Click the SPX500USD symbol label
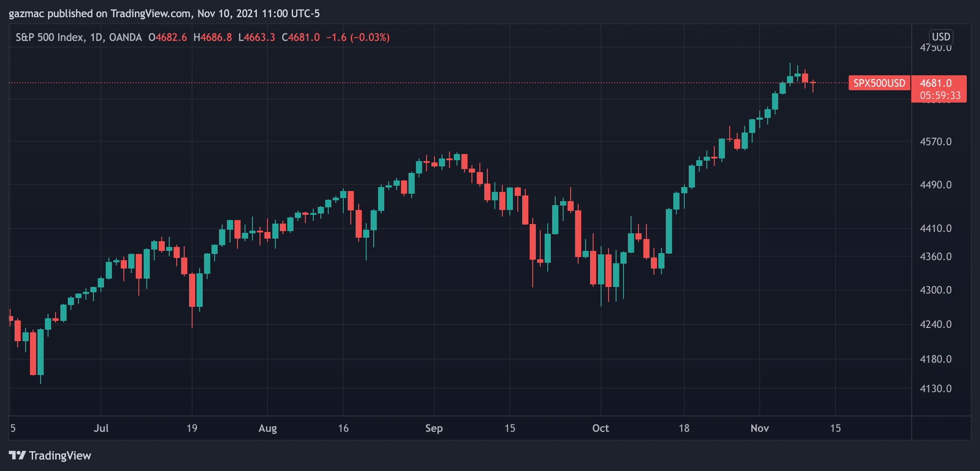Screen dimensions: 980x471 (879, 83)
